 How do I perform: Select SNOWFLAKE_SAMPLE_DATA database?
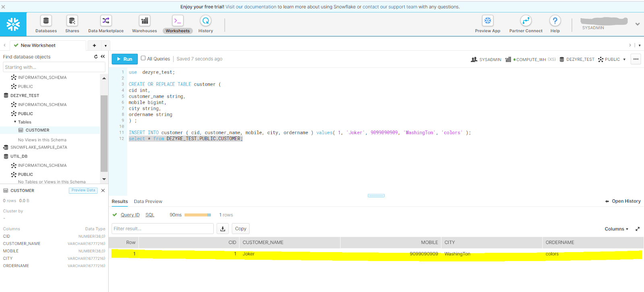pyautogui.click(x=39, y=147)
